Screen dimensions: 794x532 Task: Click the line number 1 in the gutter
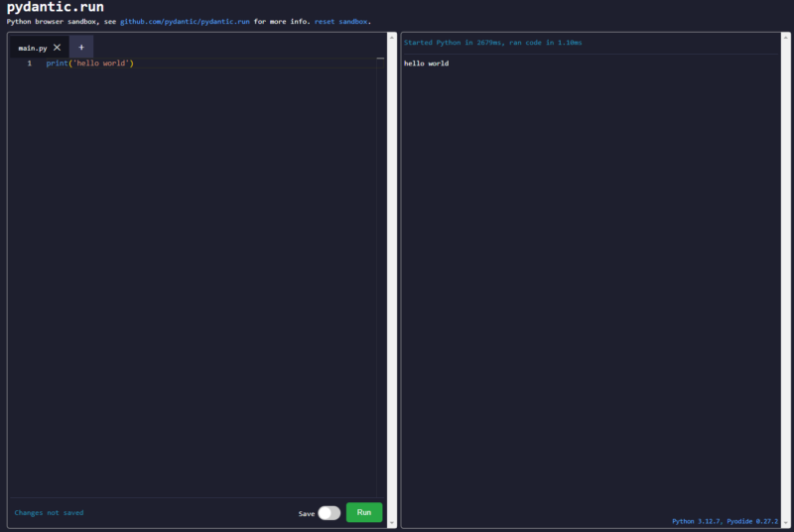point(29,64)
